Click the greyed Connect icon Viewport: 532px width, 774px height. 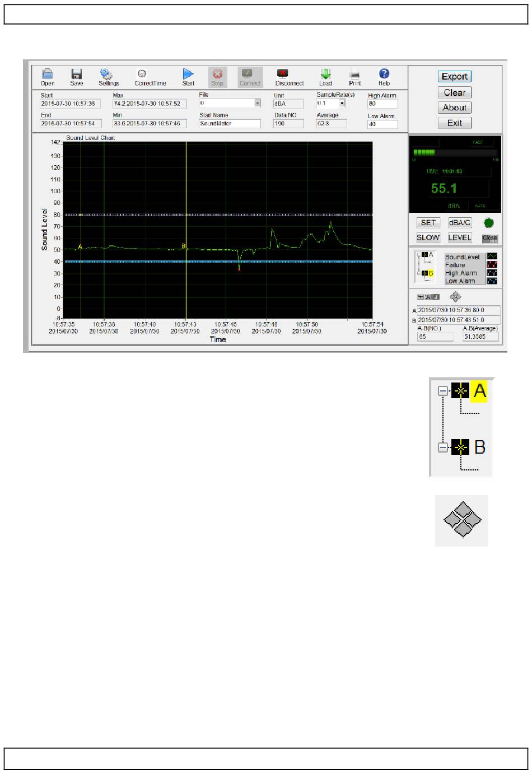coord(248,73)
